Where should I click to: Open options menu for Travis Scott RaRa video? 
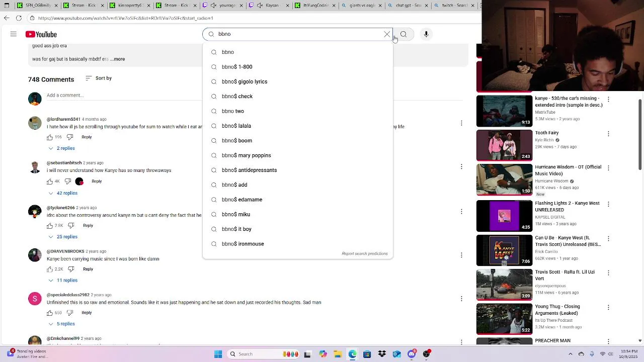[608, 273]
